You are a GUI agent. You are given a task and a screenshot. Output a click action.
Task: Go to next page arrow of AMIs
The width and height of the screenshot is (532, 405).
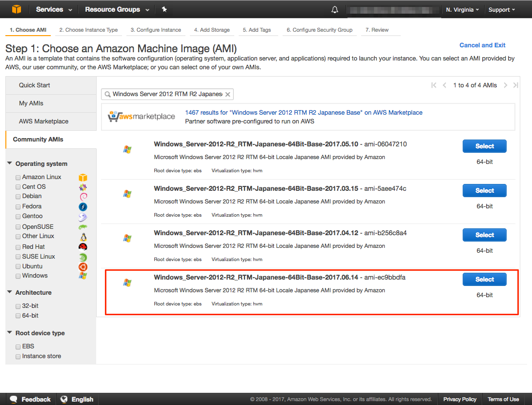point(506,85)
